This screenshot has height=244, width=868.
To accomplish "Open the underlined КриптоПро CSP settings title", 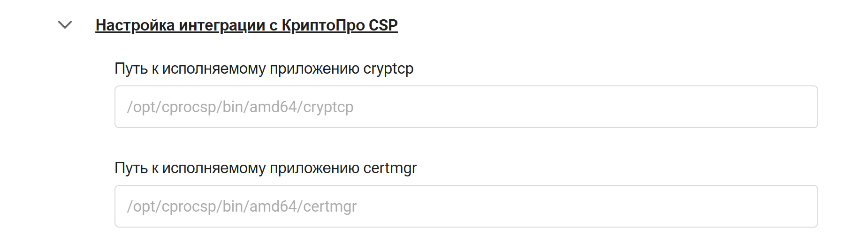I will (x=246, y=25).
